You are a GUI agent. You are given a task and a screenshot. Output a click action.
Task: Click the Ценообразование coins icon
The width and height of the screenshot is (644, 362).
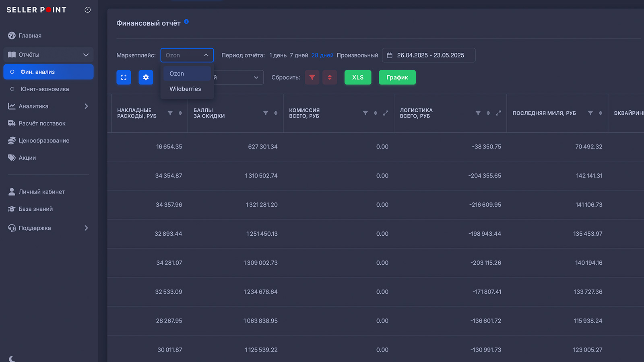click(x=12, y=141)
